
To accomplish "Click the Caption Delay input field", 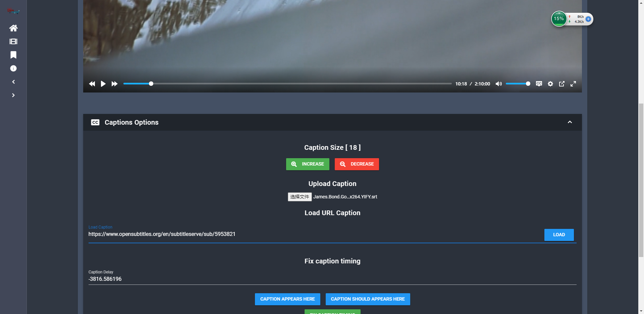I will pyautogui.click(x=332, y=279).
